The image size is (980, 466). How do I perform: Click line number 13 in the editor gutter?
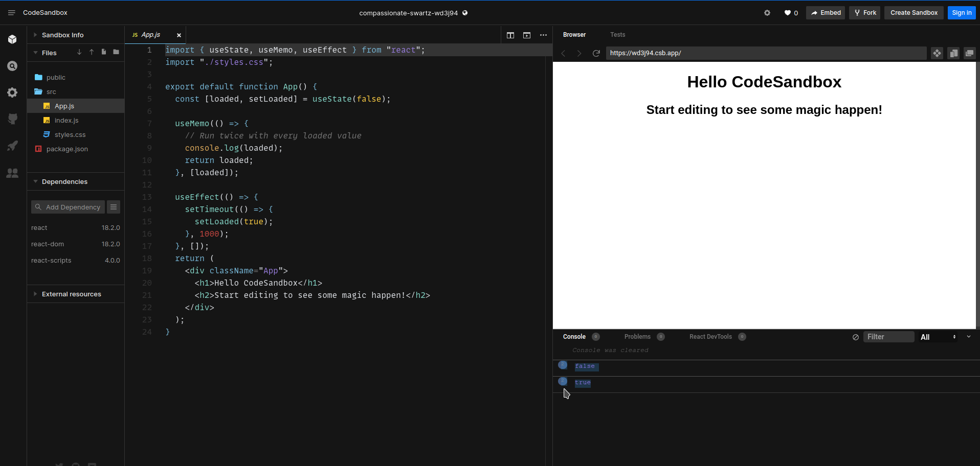[x=147, y=197]
